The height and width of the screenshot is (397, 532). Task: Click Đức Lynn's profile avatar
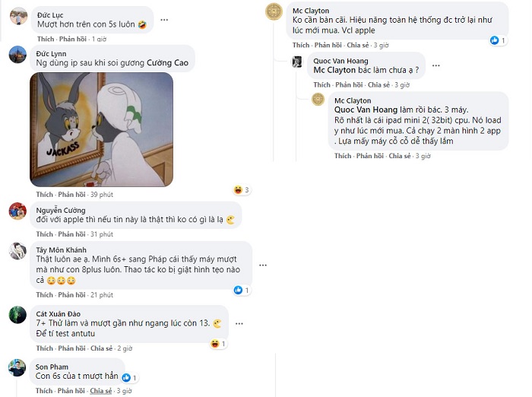18,55
